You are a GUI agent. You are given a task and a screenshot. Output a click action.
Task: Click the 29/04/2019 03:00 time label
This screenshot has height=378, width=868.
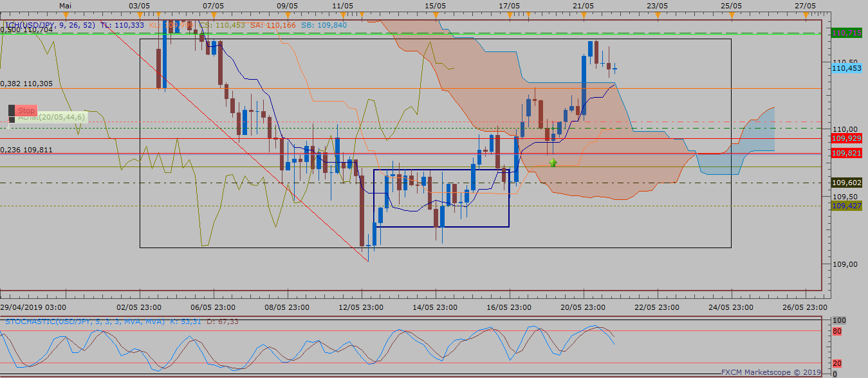coord(32,307)
